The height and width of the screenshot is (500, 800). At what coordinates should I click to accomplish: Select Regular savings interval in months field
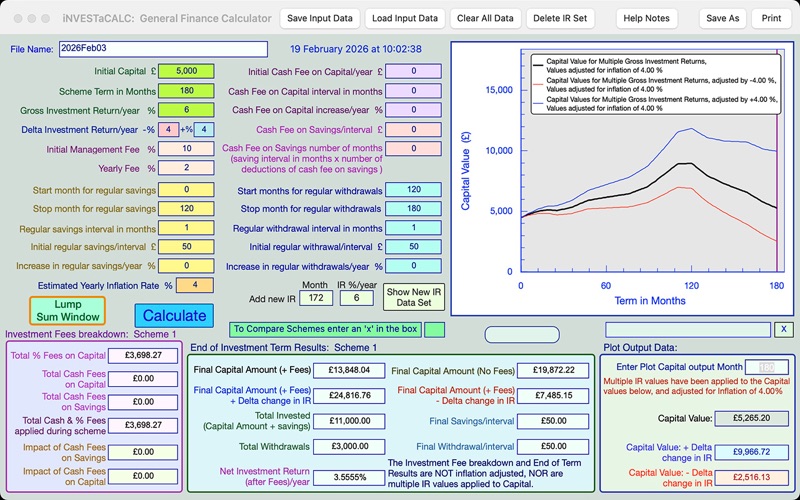pyautogui.click(x=186, y=228)
